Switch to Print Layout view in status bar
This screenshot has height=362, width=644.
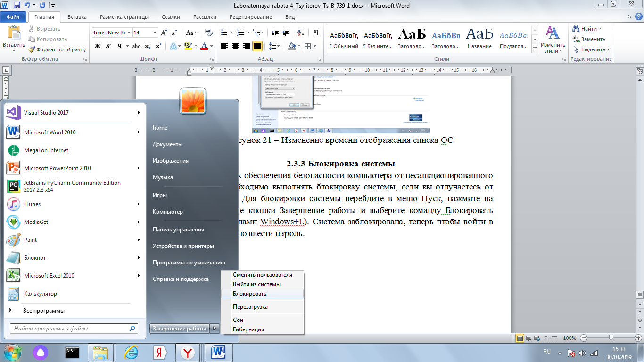[x=520, y=338]
